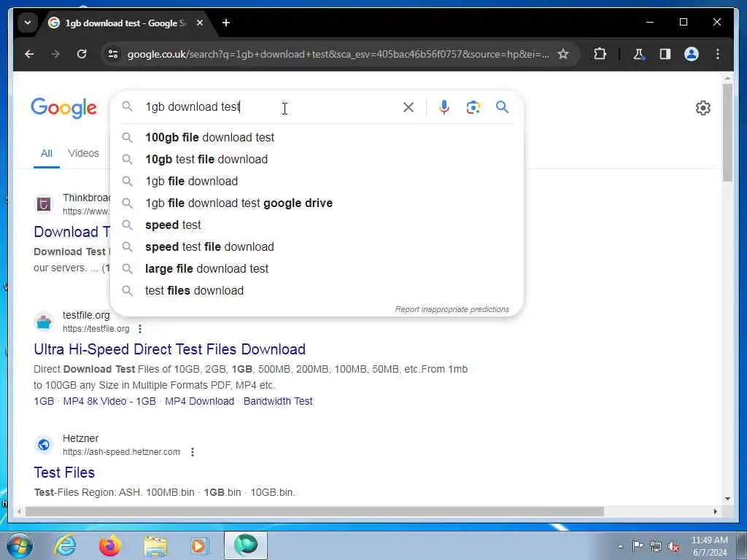The width and height of the screenshot is (747, 560).
Task: Go back to the previous page
Action: (29, 54)
